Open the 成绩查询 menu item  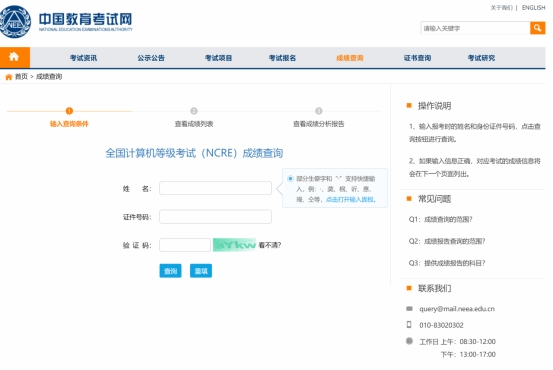click(x=350, y=58)
